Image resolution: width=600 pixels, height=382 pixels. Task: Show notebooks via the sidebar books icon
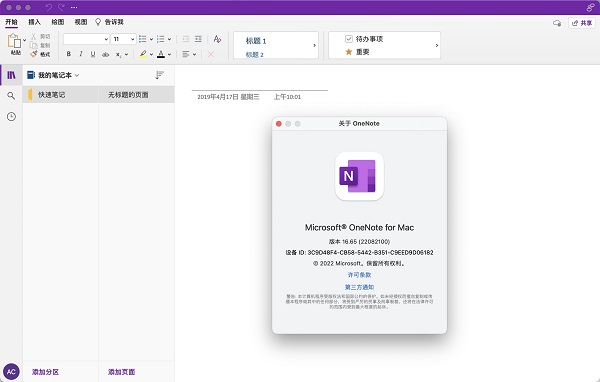tap(11, 75)
